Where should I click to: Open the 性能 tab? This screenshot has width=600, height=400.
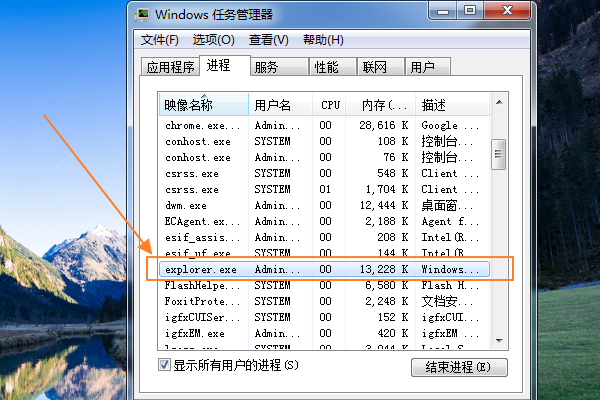point(333,67)
